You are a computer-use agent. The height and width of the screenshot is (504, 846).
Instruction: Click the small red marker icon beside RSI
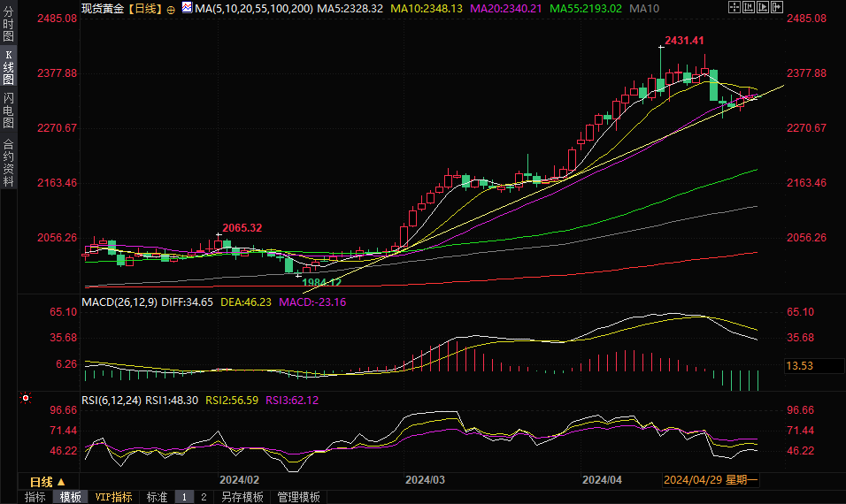[26, 399]
